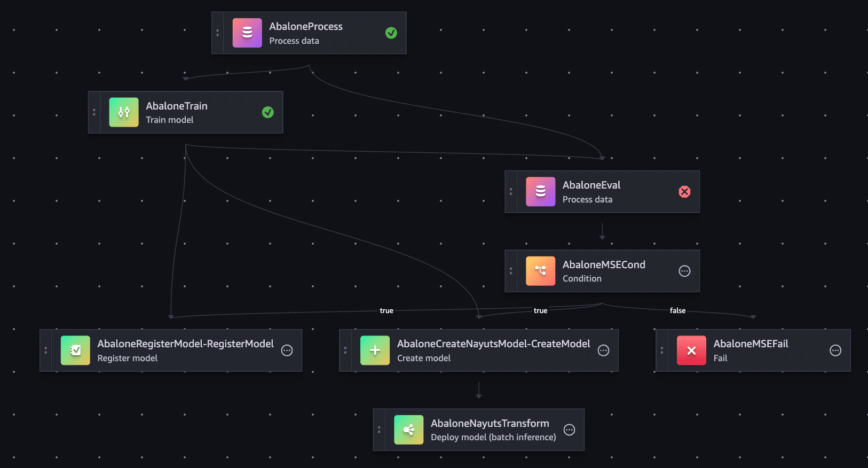868x468 pixels.
Task: Click 'true' label toward CreateModel
Action: tap(540, 310)
